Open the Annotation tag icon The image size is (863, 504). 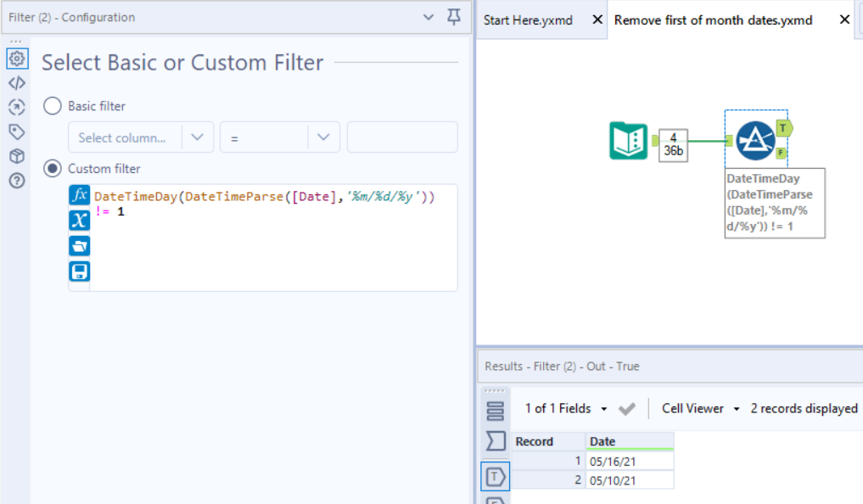16,132
